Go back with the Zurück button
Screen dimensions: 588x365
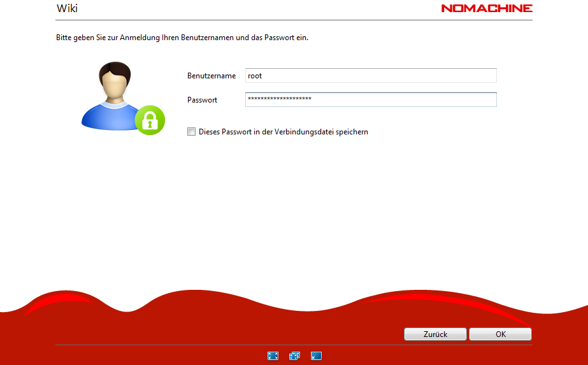point(436,334)
